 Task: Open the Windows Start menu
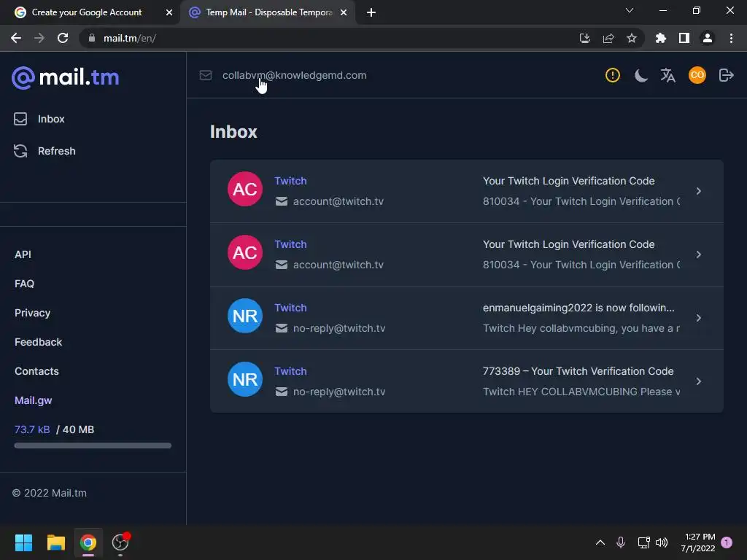(x=23, y=542)
